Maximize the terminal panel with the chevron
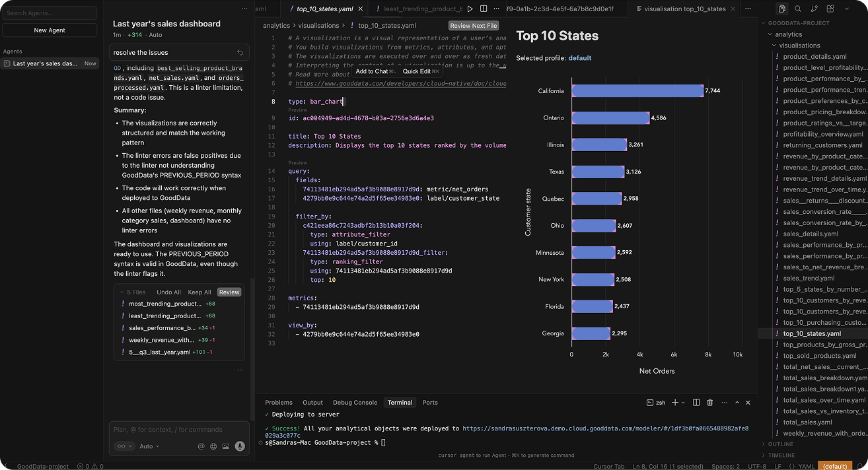The image size is (868, 470). pyautogui.click(x=738, y=402)
